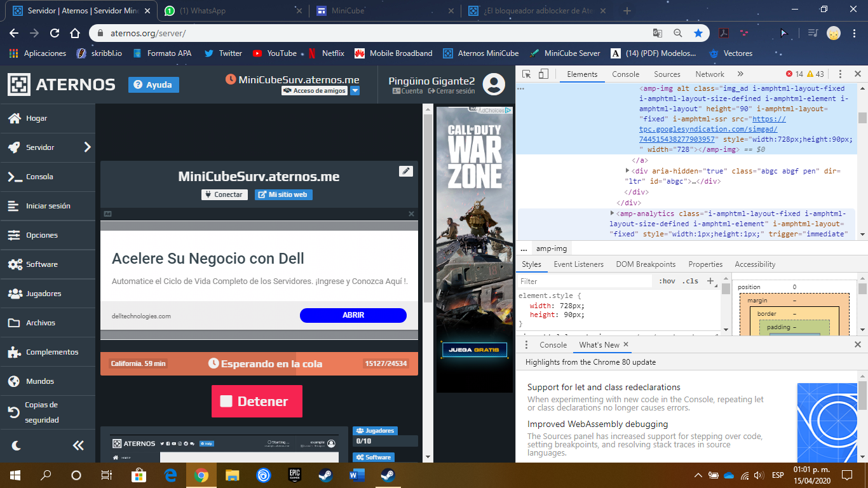Open the bottom drawer three-dot menu
Viewport: 868px width, 488px height.
point(526,344)
